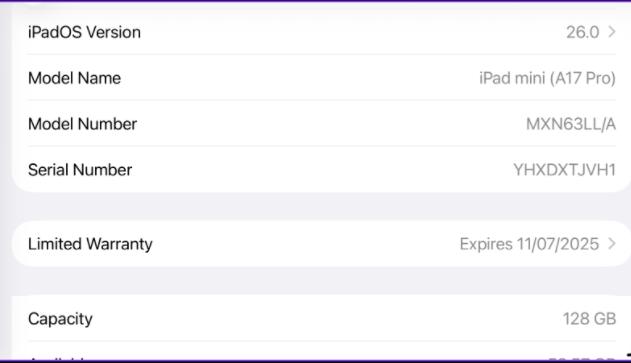
Task: Expand Limited Warranty details with chevron
Action: (x=612, y=243)
